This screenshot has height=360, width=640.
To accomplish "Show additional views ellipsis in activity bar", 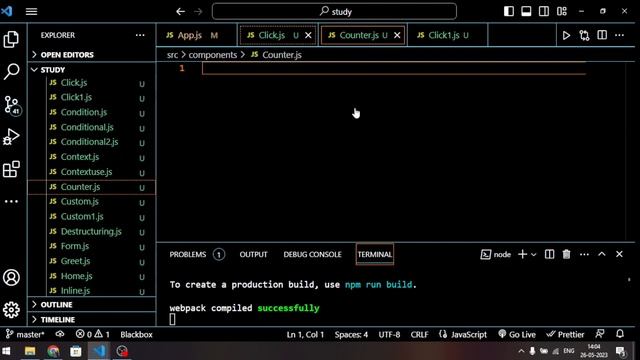I will click(11, 201).
